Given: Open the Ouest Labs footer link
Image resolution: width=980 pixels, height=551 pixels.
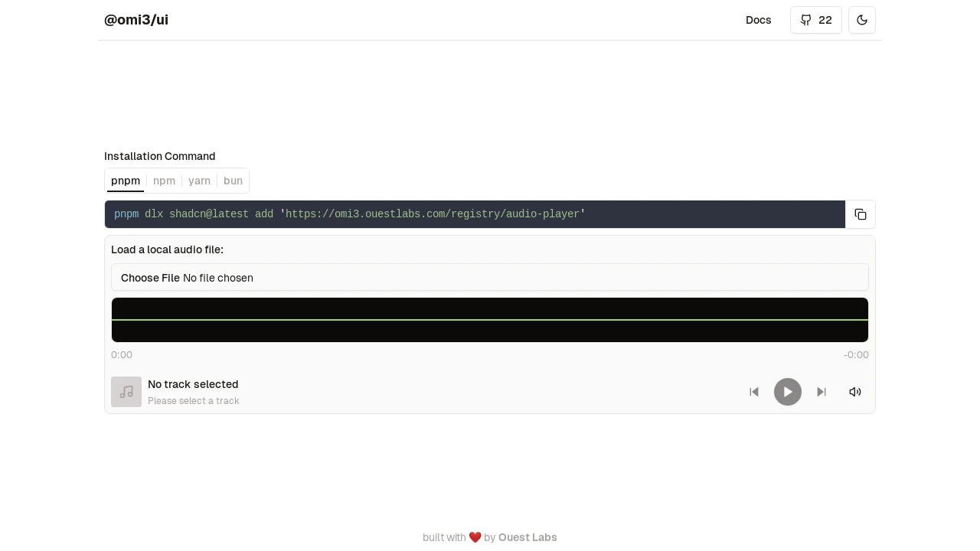Looking at the screenshot, I should tap(528, 537).
